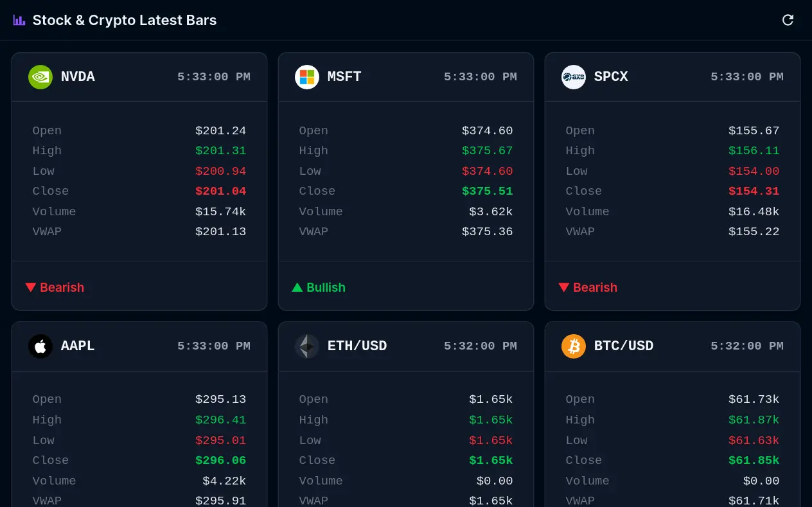Click NVDA VWAP value $201.13
This screenshot has height=507, width=812.
coord(221,232)
